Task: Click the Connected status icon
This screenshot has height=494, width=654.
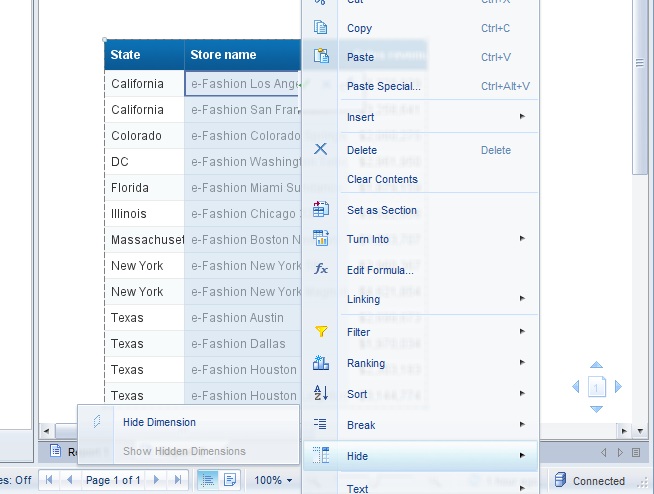Action: click(x=561, y=480)
